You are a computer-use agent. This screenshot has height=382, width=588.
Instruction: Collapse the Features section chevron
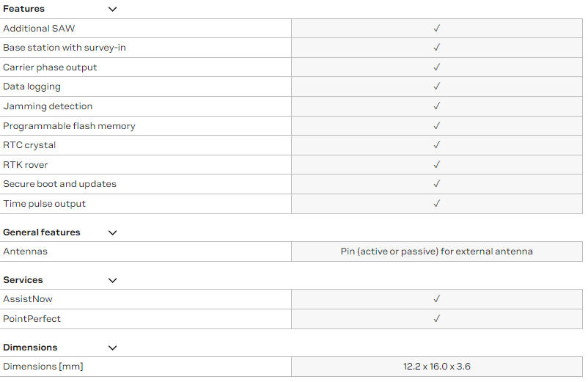112,9
